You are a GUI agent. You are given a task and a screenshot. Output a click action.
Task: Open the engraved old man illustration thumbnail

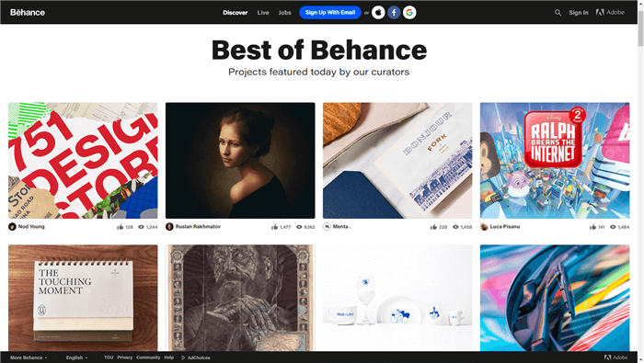(x=240, y=298)
